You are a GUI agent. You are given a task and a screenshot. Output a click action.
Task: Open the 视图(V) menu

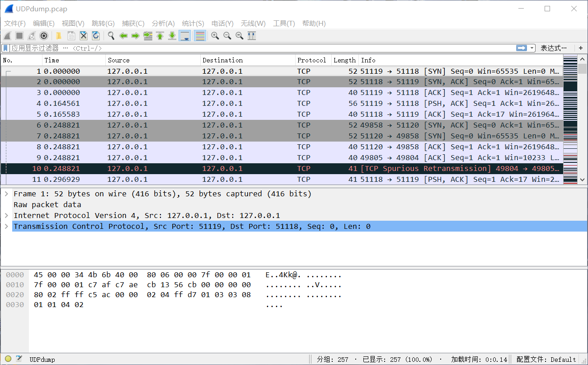73,24
